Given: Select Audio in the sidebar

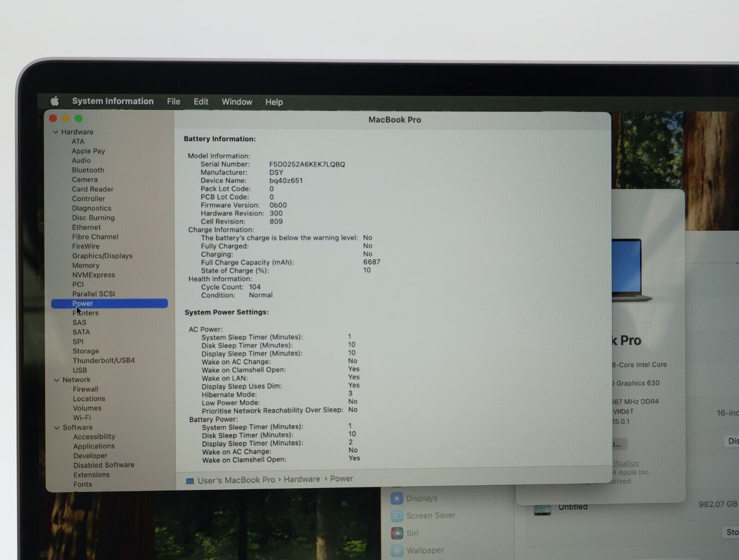Looking at the screenshot, I should [x=81, y=161].
